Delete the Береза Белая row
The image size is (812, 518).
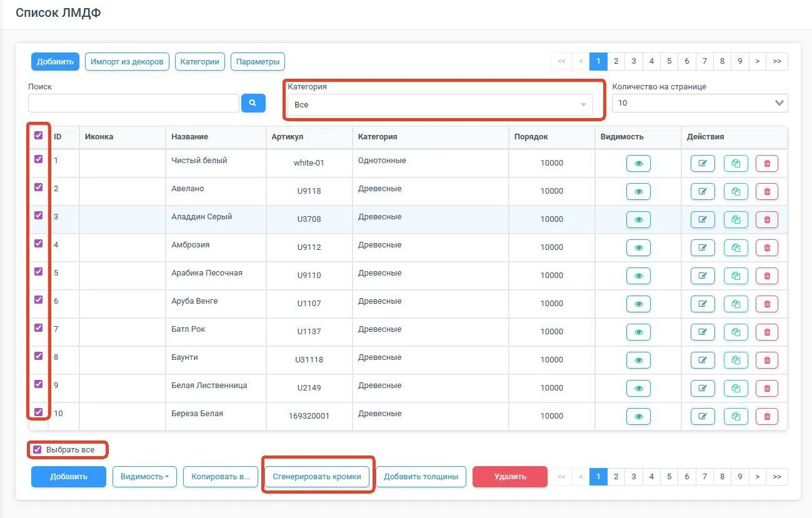767,416
